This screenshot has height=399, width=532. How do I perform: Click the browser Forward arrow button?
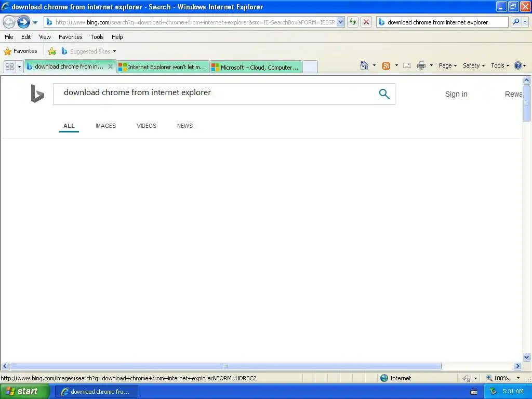coord(23,22)
